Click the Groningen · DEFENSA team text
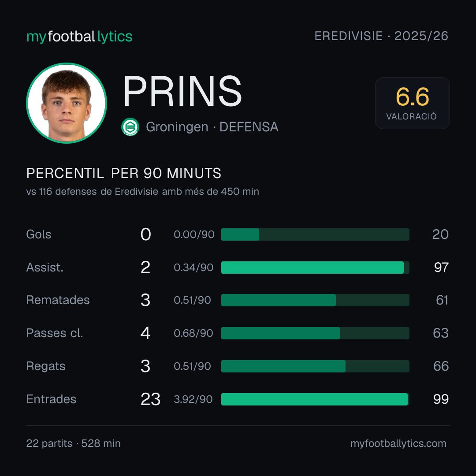 (212, 127)
